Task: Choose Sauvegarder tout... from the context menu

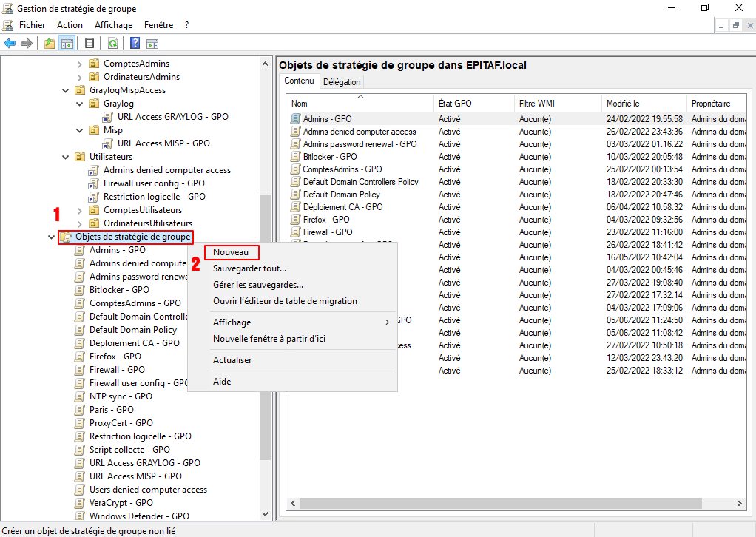Action: 249,268
